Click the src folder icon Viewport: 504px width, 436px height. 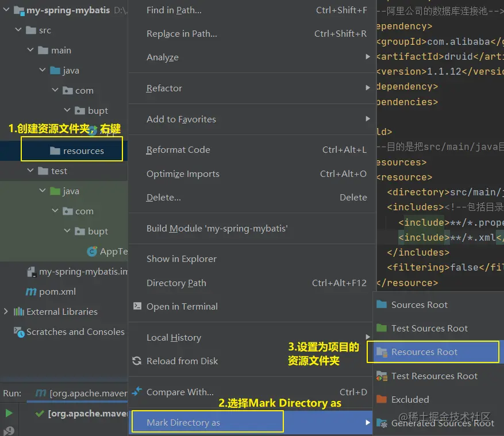[x=31, y=30]
